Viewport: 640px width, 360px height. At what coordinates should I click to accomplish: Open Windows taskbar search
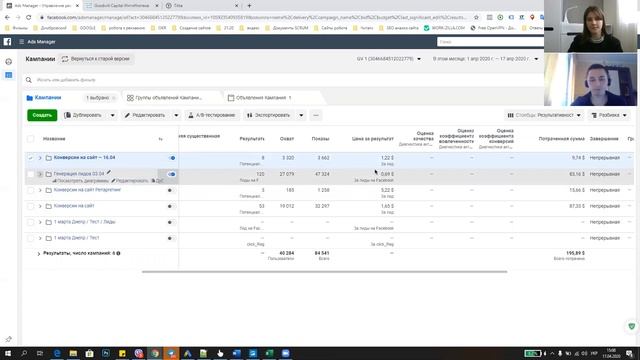(24, 353)
